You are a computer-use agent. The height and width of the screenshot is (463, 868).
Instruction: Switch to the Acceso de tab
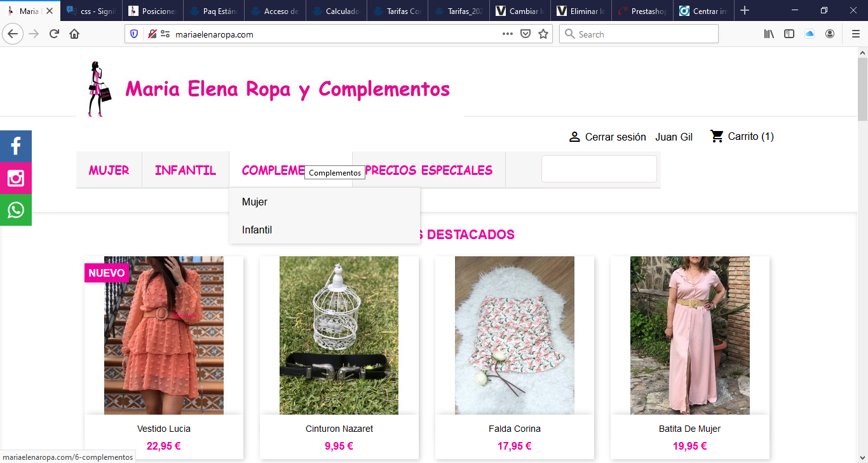point(275,11)
